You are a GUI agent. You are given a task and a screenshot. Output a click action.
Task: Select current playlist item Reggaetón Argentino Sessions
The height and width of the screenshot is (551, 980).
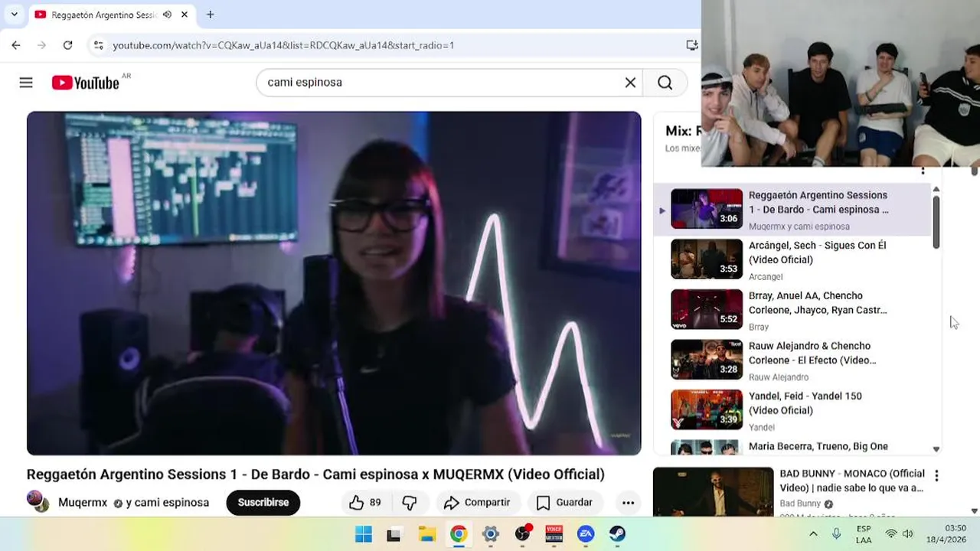coord(792,210)
